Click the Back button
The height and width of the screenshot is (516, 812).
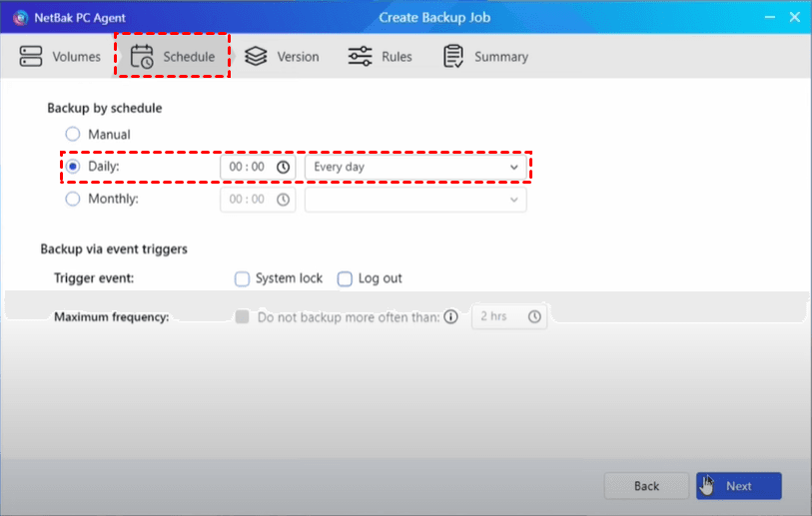coord(646,486)
